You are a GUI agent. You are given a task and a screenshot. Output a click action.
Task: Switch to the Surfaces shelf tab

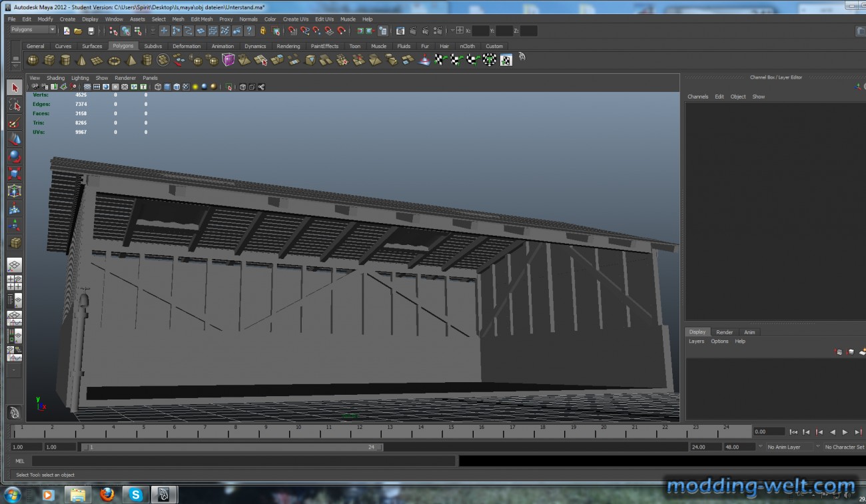coord(92,46)
